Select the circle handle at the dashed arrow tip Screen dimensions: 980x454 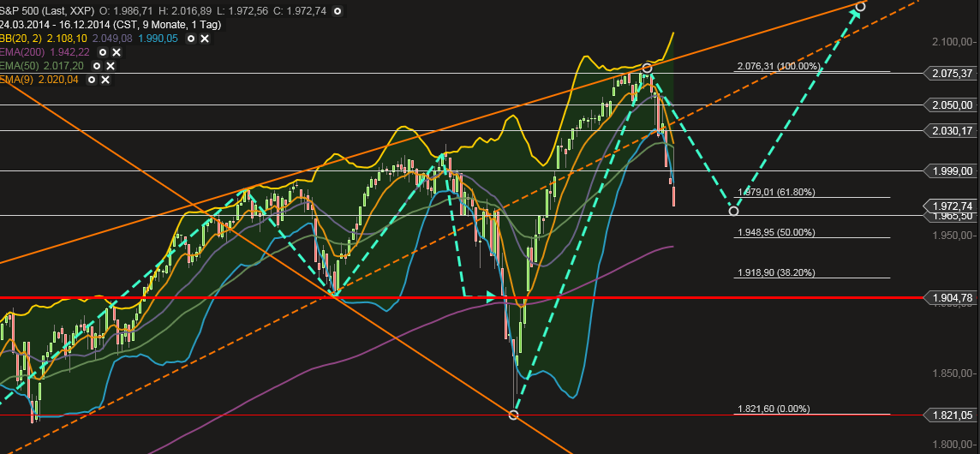(861, 6)
